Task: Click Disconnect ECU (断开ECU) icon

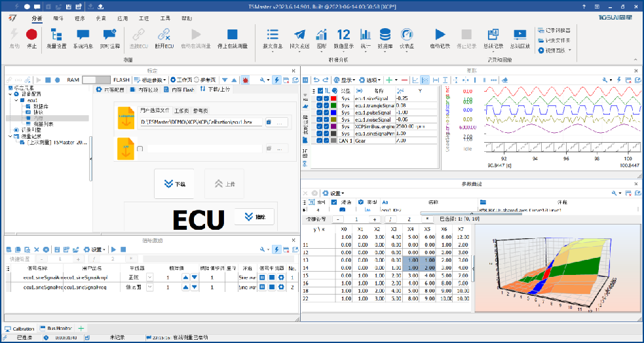Action: 164,35
